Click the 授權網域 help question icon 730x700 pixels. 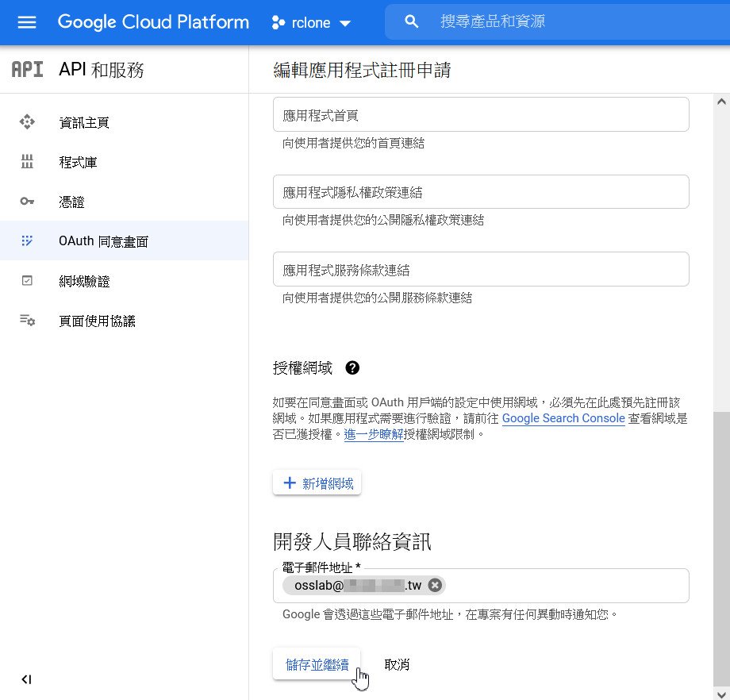(x=353, y=367)
